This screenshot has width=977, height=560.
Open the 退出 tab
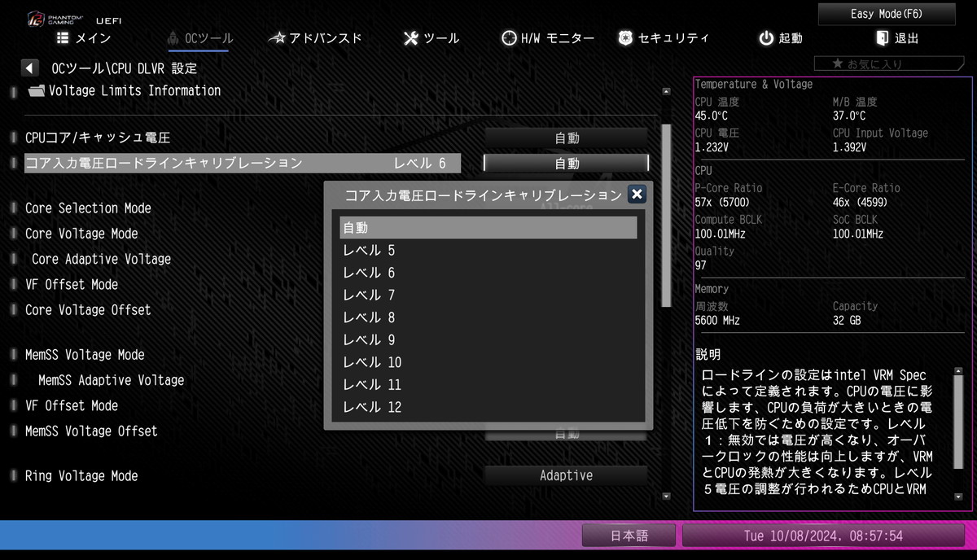tap(897, 37)
